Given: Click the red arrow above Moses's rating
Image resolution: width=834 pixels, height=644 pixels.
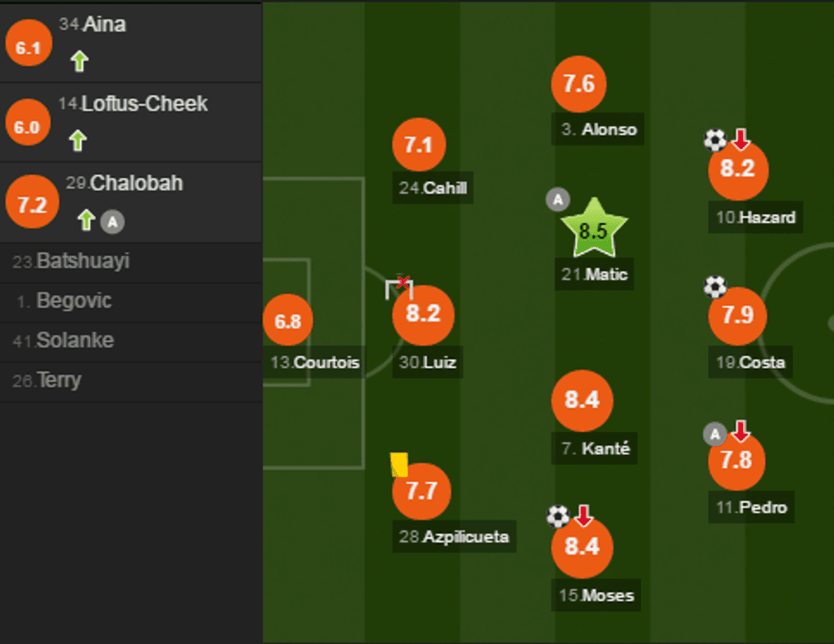Looking at the screenshot, I should 584,516.
